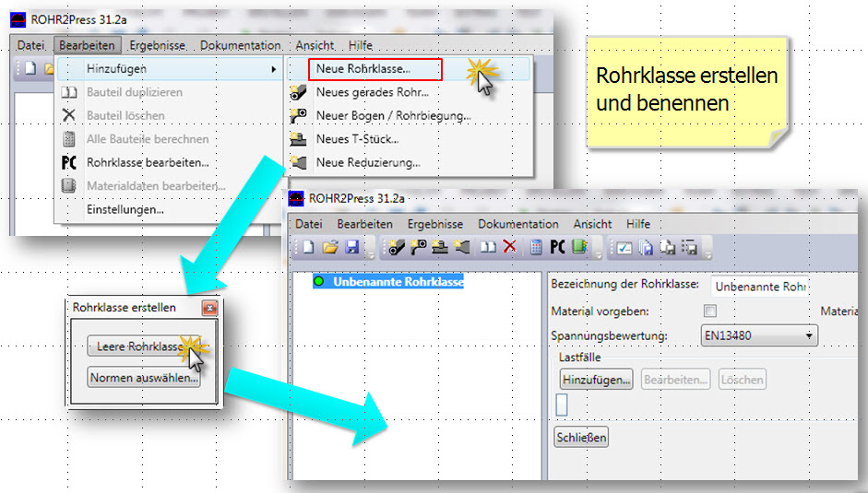
Task: Choose Materialdaten bearbeiten... menu item
Action: pyautogui.click(x=170, y=186)
